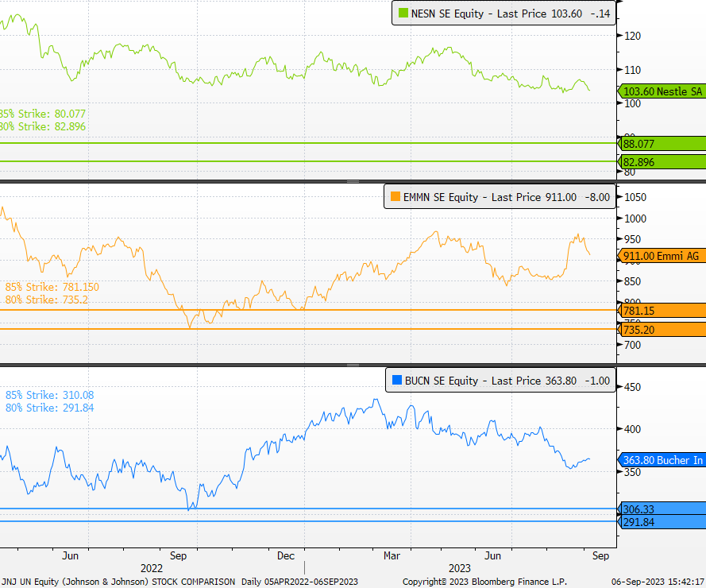Click the Mar label on the time axis
This screenshot has width=706, height=588.
coord(392,555)
